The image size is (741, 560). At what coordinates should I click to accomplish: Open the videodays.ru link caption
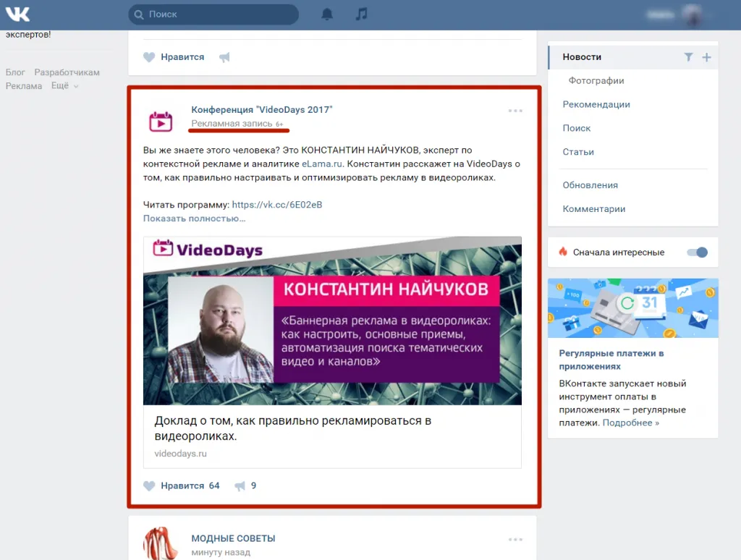coord(180,453)
